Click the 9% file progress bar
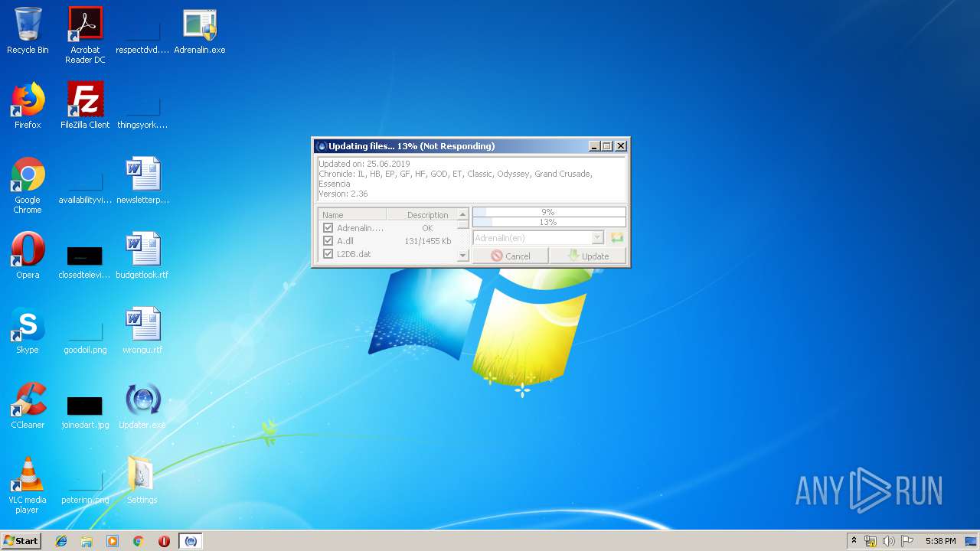The image size is (980, 551). click(x=549, y=212)
